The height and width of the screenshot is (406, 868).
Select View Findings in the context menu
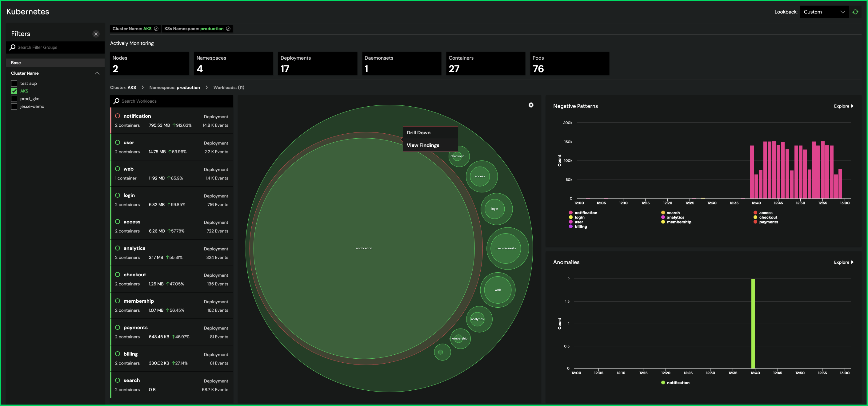click(x=423, y=145)
